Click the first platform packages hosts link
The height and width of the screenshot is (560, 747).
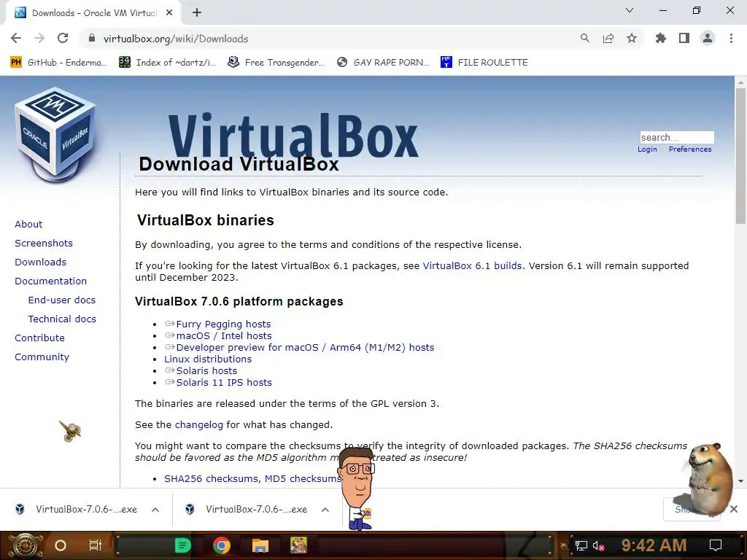223,324
